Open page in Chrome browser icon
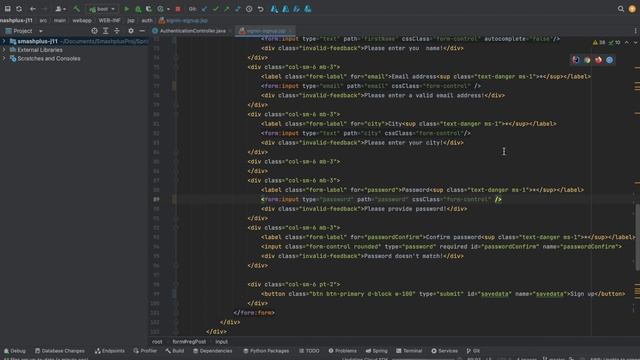640x360 pixels. [x=587, y=60]
